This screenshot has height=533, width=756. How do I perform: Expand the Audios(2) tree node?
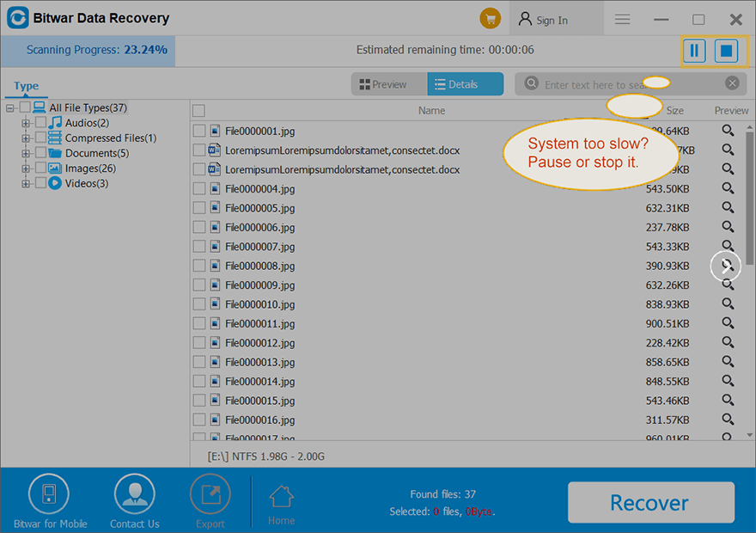point(25,124)
